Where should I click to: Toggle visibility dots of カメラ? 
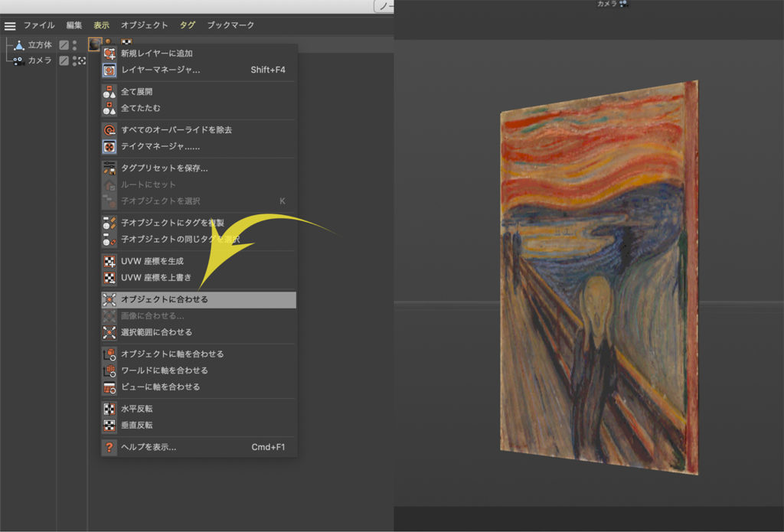click(x=74, y=60)
